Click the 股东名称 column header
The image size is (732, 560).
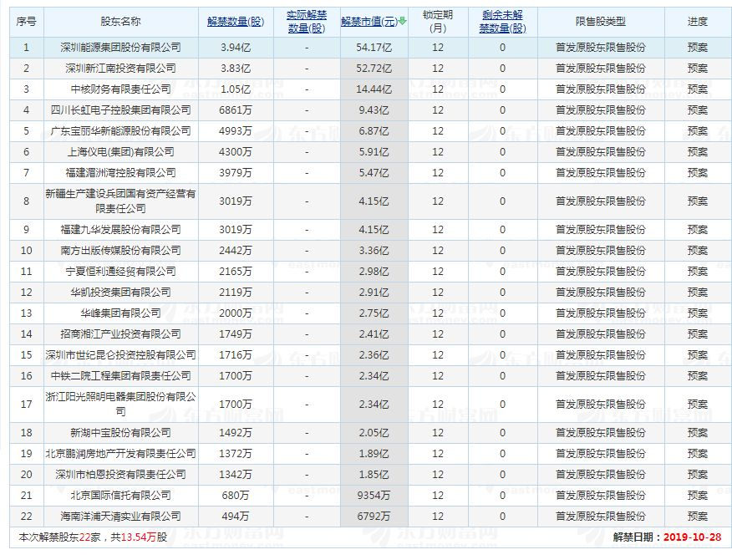click(x=120, y=22)
